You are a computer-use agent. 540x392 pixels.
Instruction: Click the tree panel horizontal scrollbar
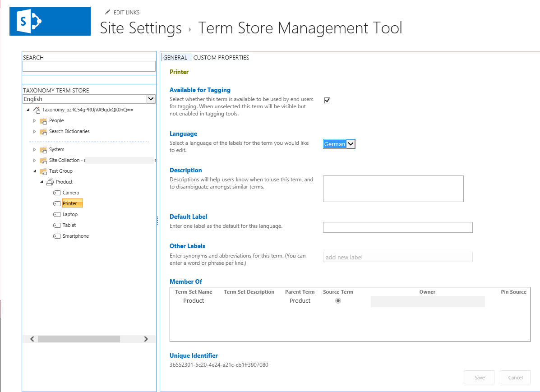click(79, 339)
